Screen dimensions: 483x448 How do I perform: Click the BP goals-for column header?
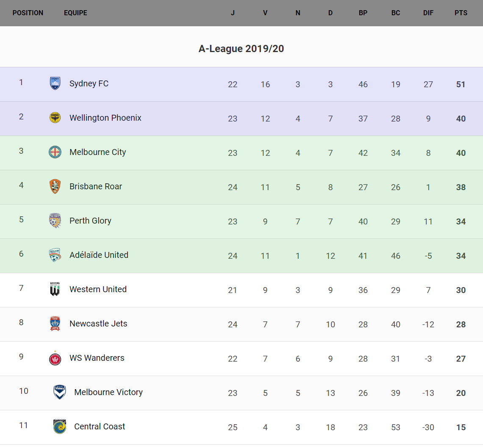click(x=363, y=13)
